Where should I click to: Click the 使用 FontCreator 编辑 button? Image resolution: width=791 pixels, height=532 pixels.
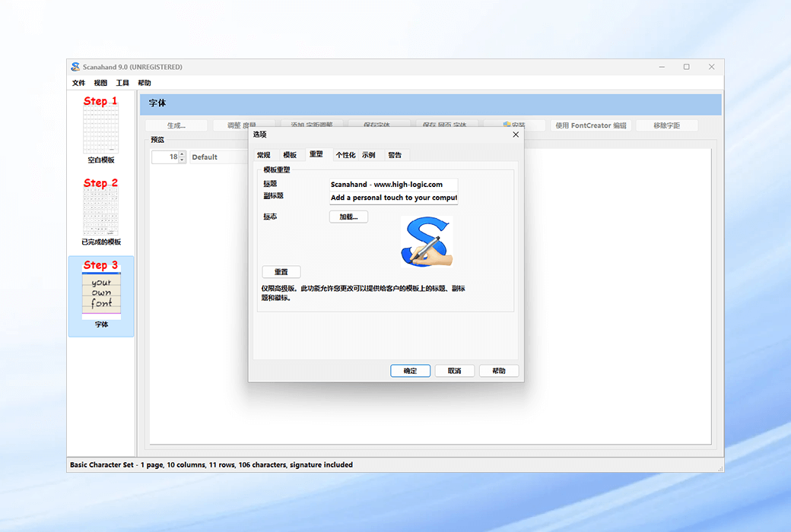pos(591,125)
